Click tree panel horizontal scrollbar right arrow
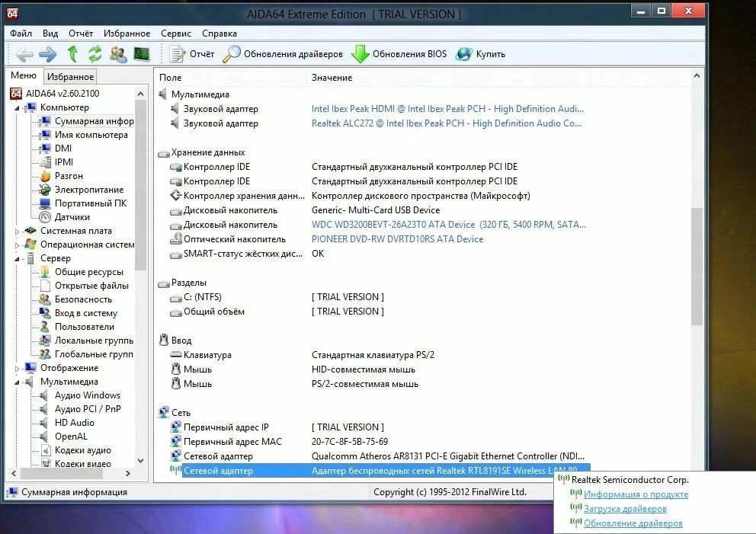Screen dimensions: 756x534 point(128,474)
